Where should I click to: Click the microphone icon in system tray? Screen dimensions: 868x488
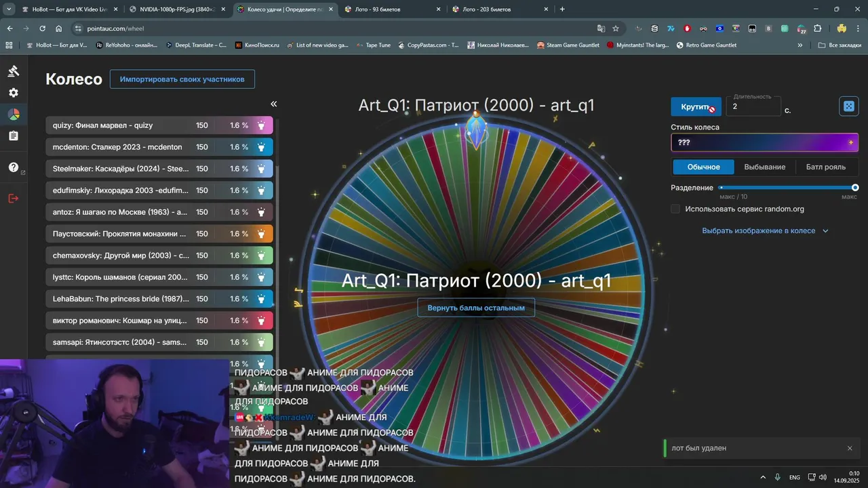pos(778,477)
